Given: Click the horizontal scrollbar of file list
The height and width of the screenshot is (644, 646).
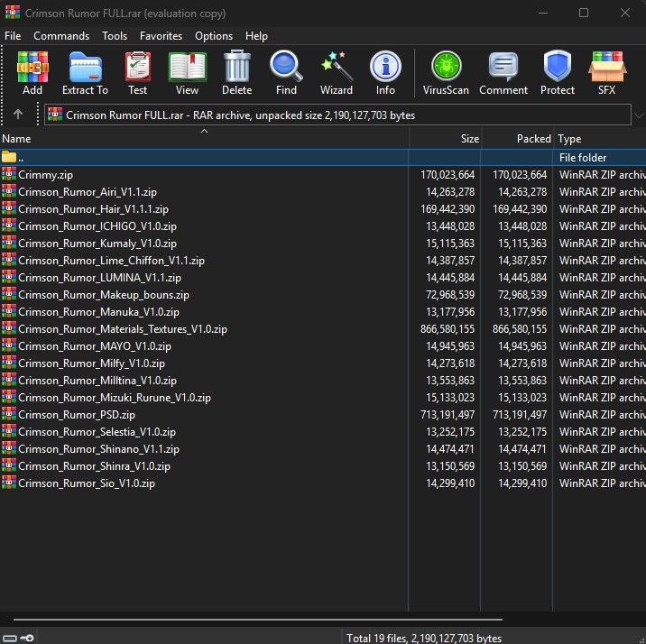Looking at the screenshot, I should pos(258,619).
